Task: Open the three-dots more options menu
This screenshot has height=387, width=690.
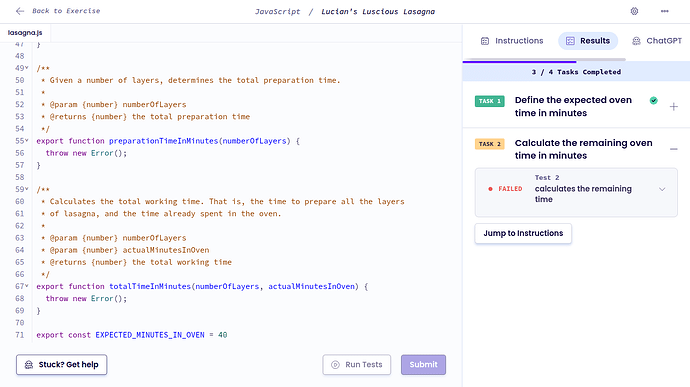Action: pos(664,11)
